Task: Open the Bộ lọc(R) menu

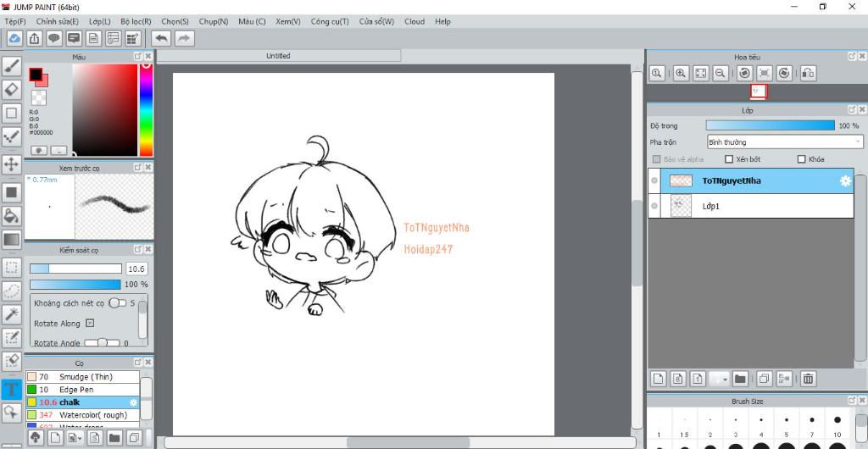Action: coord(136,21)
